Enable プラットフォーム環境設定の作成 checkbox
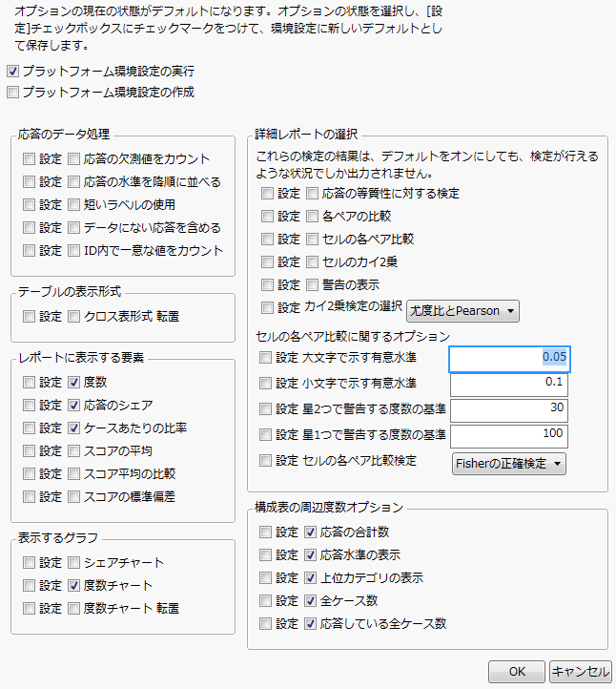Screen dimensions: 616x689 click(x=12, y=93)
